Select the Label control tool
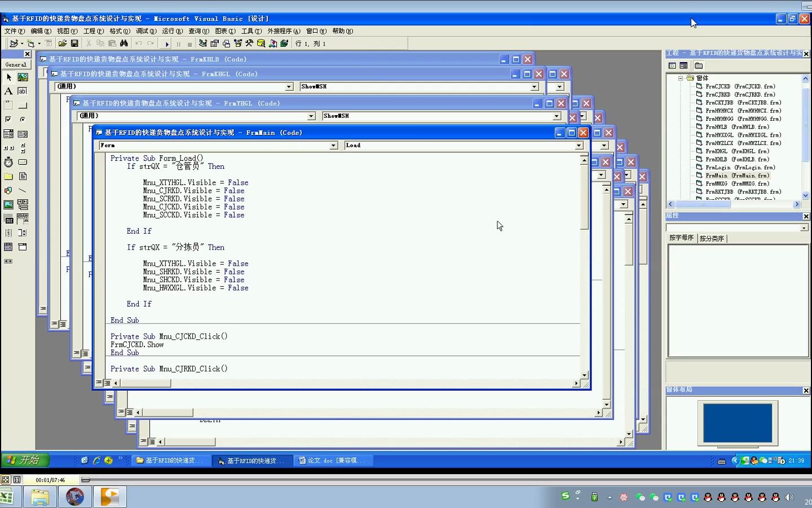Screen dimensions: 812x508 point(8,91)
